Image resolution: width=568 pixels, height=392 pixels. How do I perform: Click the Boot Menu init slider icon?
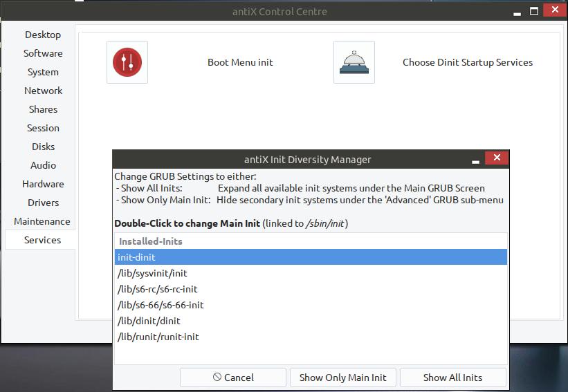[x=127, y=62]
